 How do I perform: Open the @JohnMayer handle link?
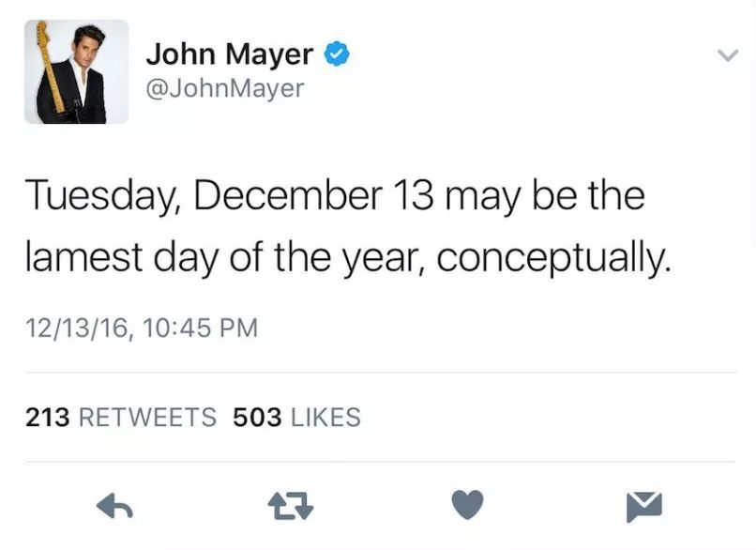(225, 89)
